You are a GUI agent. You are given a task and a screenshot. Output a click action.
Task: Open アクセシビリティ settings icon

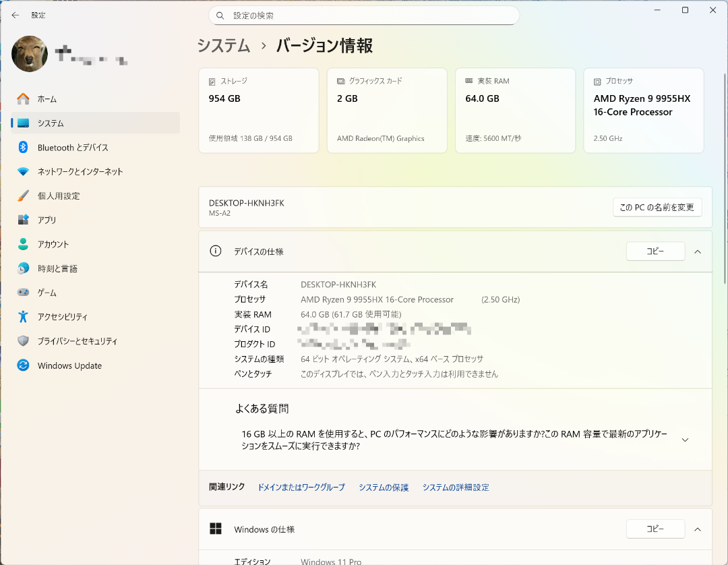pos(23,317)
